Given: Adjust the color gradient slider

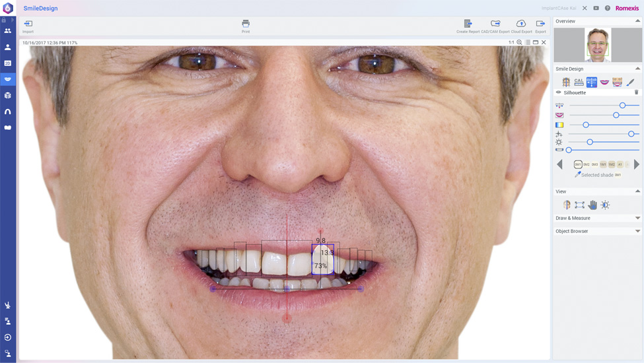Looking at the screenshot, I should point(586,125).
